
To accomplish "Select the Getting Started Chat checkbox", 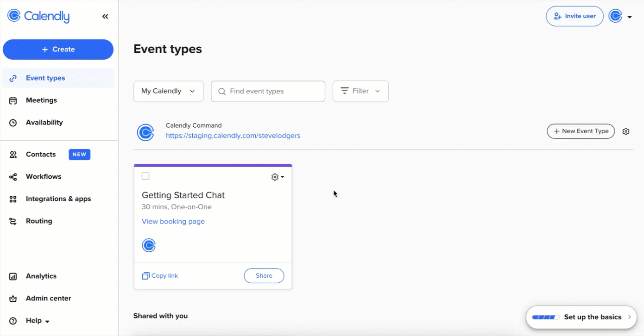I will 145,176.
